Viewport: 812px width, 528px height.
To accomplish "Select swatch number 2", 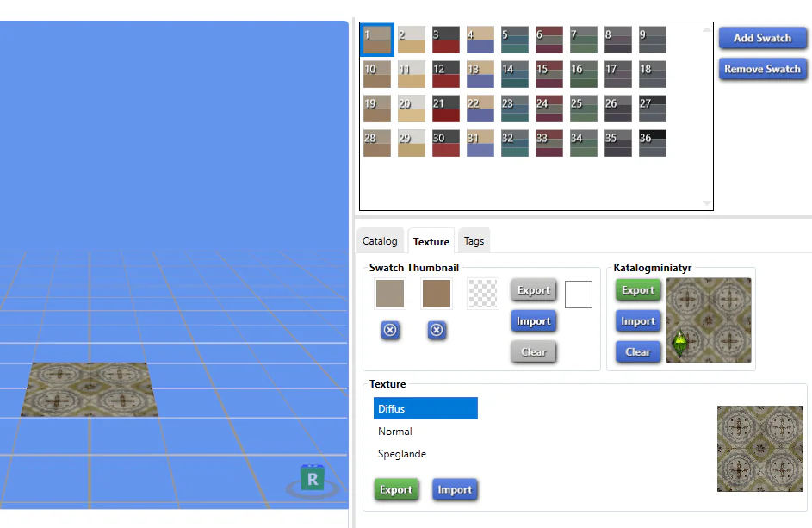I will pos(412,40).
